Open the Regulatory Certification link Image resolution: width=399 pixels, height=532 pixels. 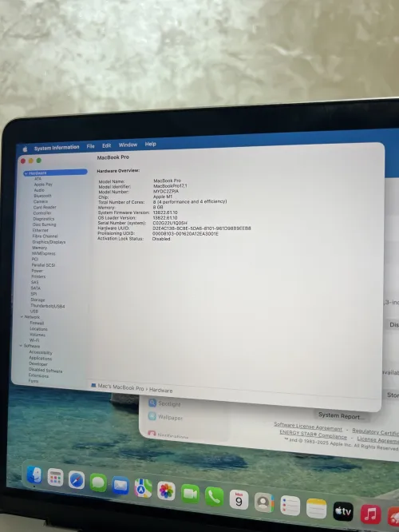tap(375, 432)
